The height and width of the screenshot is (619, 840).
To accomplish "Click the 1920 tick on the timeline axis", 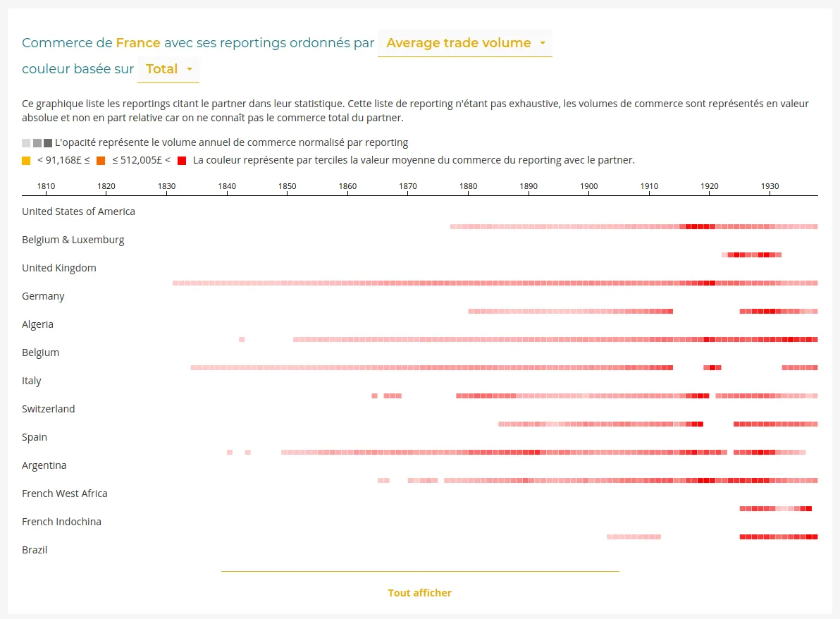I will point(710,187).
